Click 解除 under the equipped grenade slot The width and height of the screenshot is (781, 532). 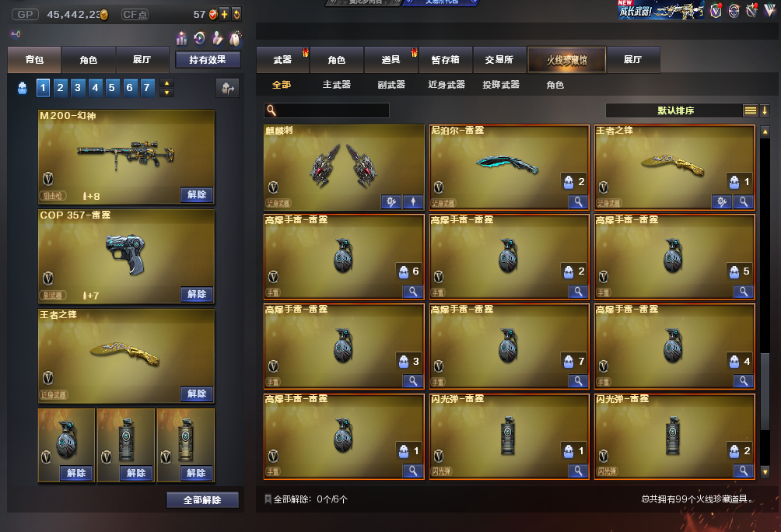tap(76, 473)
